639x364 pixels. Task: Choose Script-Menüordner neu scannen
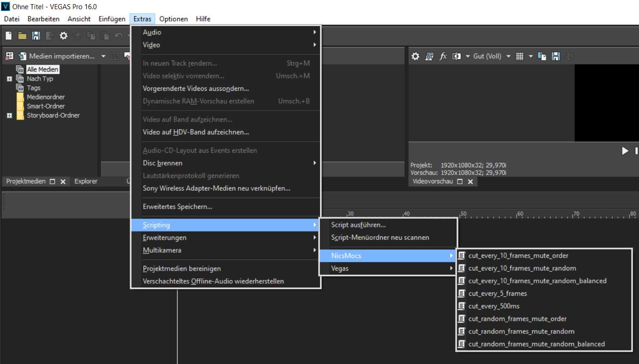[x=388, y=237]
